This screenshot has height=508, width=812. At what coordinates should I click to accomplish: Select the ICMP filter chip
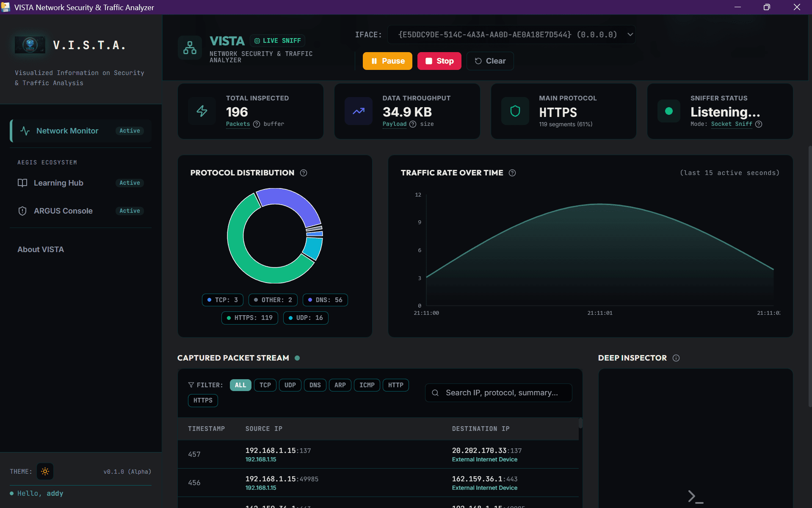click(x=367, y=385)
